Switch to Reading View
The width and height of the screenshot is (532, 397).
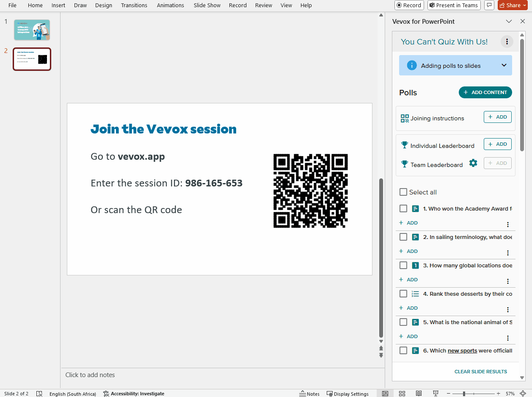click(419, 394)
